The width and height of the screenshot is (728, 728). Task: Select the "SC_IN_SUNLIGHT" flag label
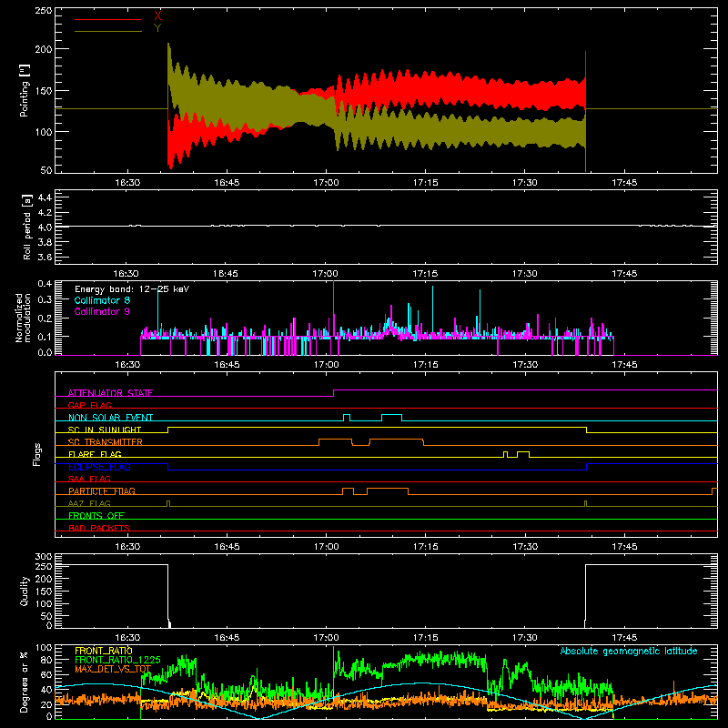(105, 430)
